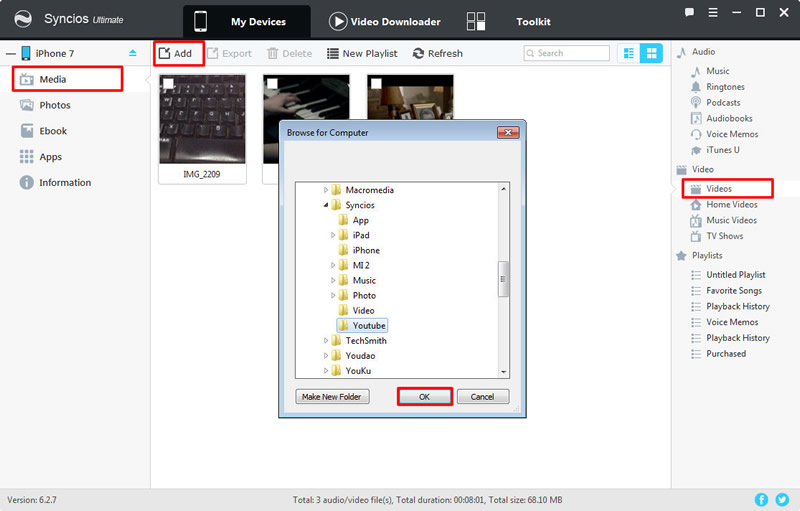
Task: Expand the YouKu folder
Action: pos(326,371)
